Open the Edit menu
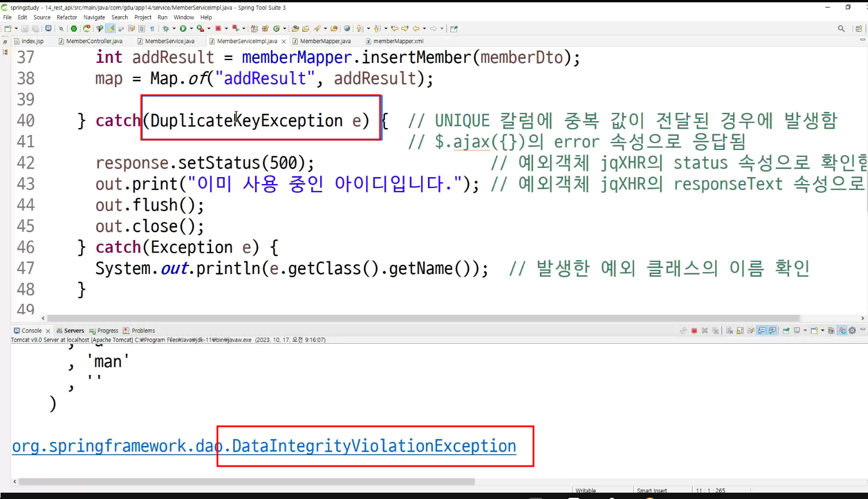This screenshot has width=868, height=499. tap(22, 17)
